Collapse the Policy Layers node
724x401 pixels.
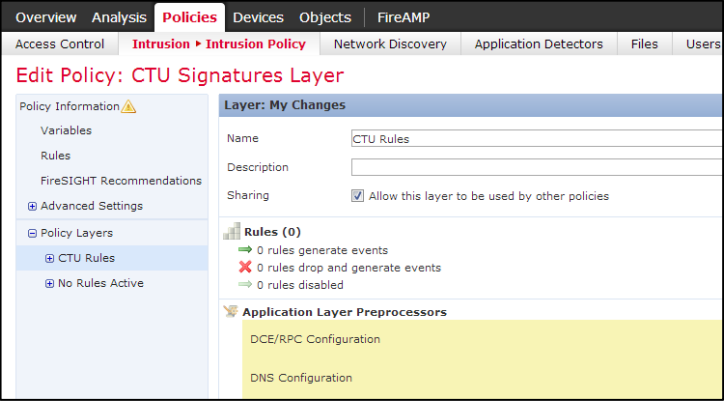click(32, 234)
